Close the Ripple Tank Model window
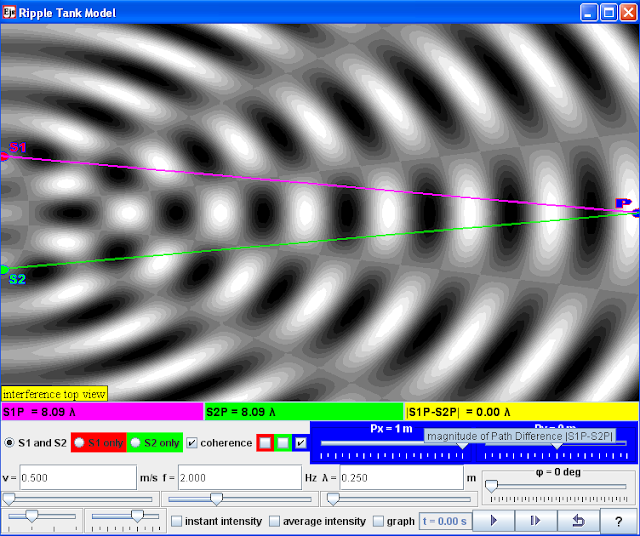The height and width of the screenshot is (536, 640). [x=629, y=12]
